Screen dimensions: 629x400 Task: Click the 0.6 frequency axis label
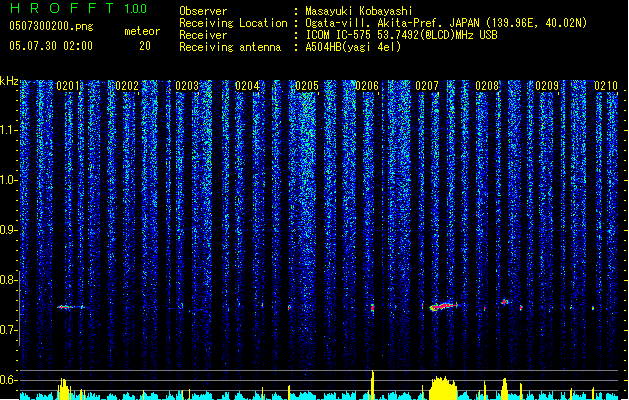[x=8, y=380]
